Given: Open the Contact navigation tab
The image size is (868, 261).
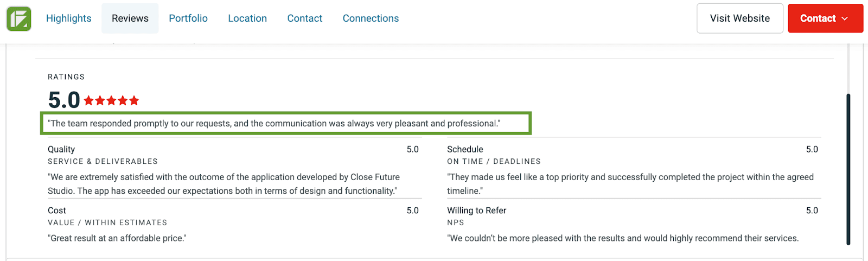Looking at the screenshot, I should [304, 18].
